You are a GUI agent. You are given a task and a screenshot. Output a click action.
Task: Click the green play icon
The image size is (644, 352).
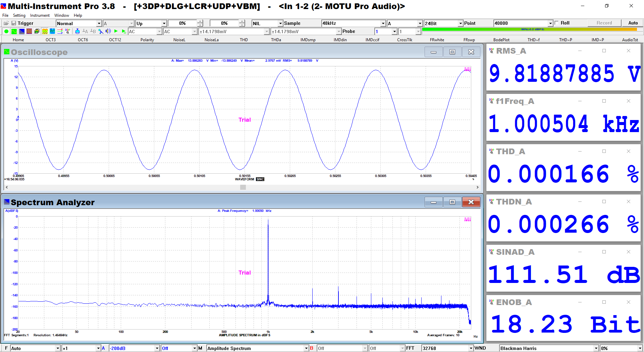[x=116, y=31]
